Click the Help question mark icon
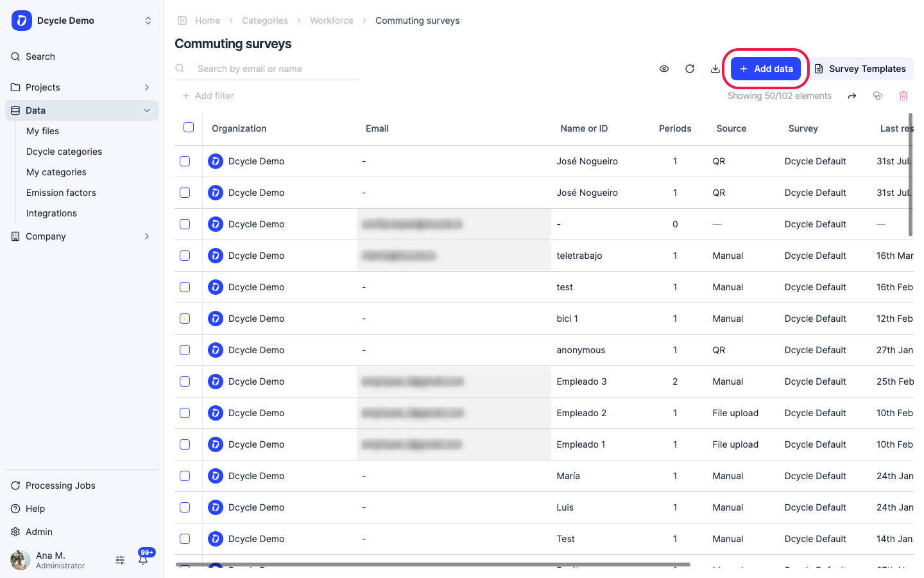The width and height of the screenshot is (924, 578). tap(15, 509)
